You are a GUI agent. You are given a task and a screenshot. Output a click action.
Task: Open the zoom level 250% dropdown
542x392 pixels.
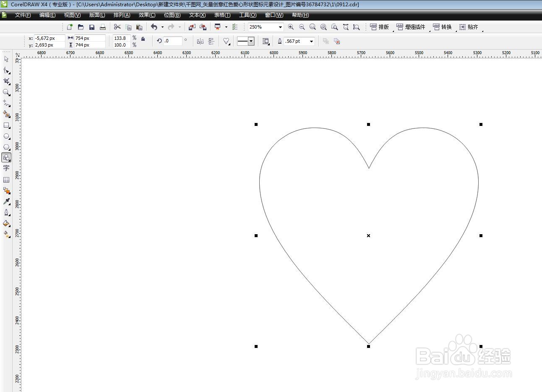pyautogui.click(x=280, y=27)
